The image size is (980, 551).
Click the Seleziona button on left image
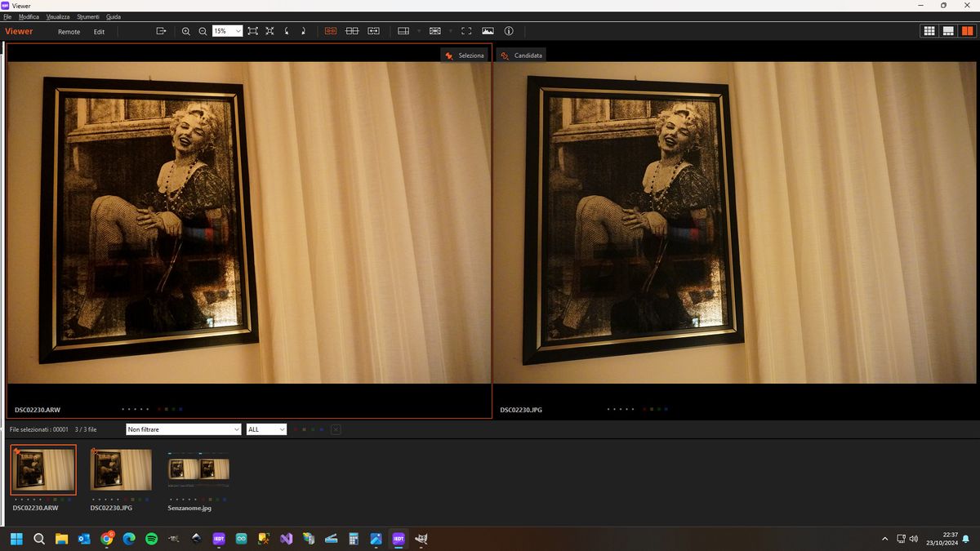pyautogui.click(x=465, y=56)
